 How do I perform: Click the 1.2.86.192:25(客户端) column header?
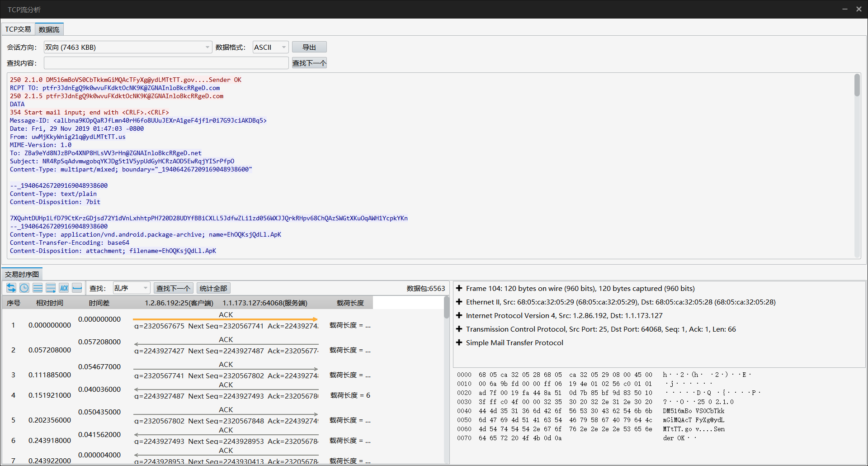click(179, 303)
